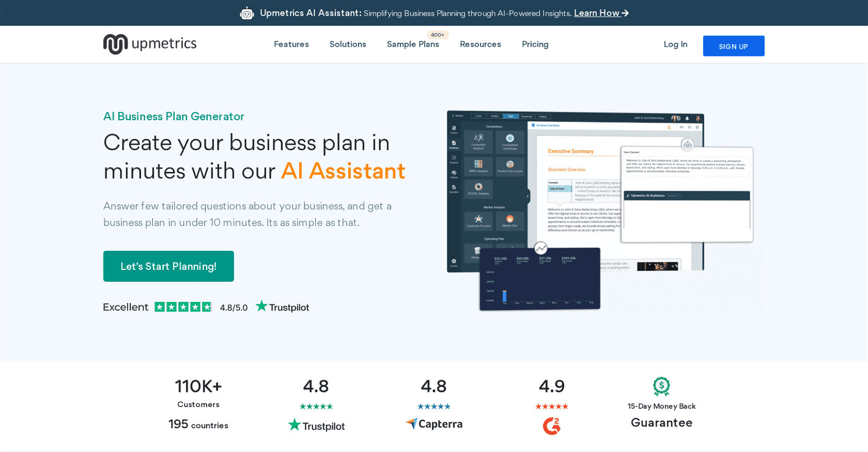Select the Plan tab in hero preview
This screenshot has width=868, height=452.
(510, 116)
